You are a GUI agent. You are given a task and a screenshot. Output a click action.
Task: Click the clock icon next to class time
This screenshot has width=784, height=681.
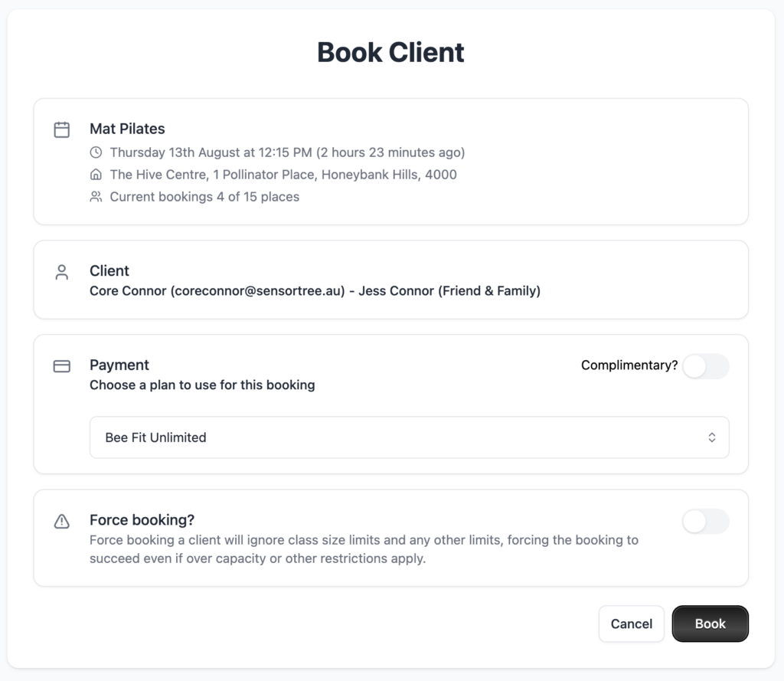96,152
